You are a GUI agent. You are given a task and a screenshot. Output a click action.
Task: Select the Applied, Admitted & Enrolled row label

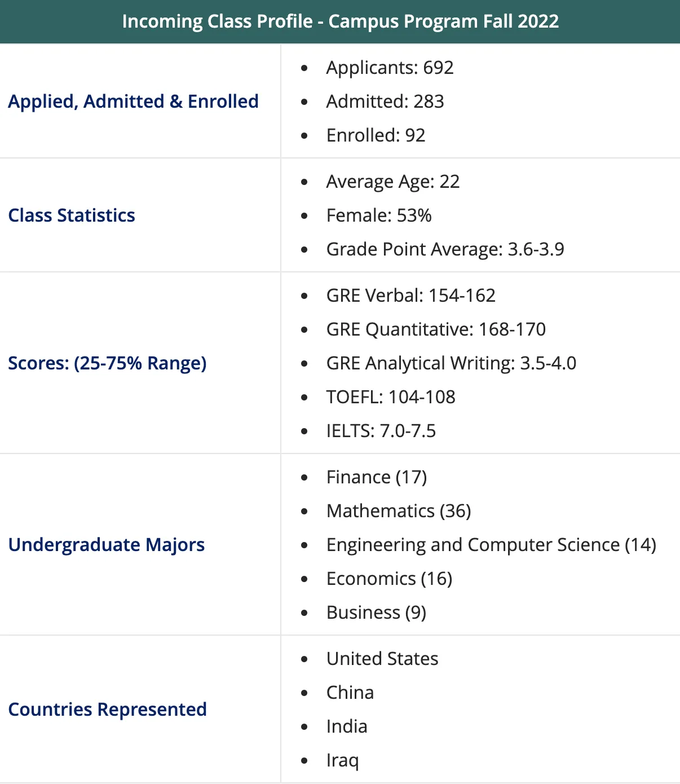[133, 102]
